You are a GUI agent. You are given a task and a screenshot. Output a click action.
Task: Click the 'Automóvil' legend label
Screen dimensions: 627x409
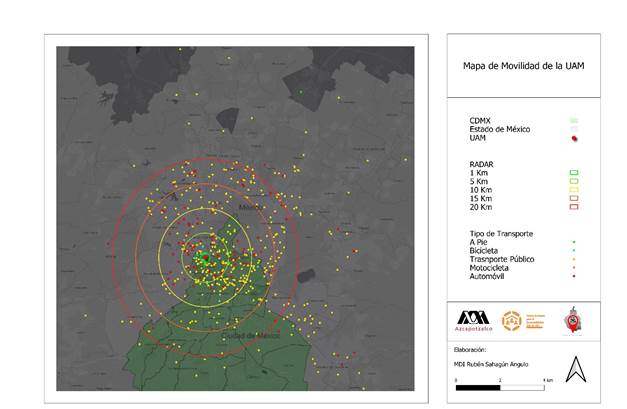(487, 276)
